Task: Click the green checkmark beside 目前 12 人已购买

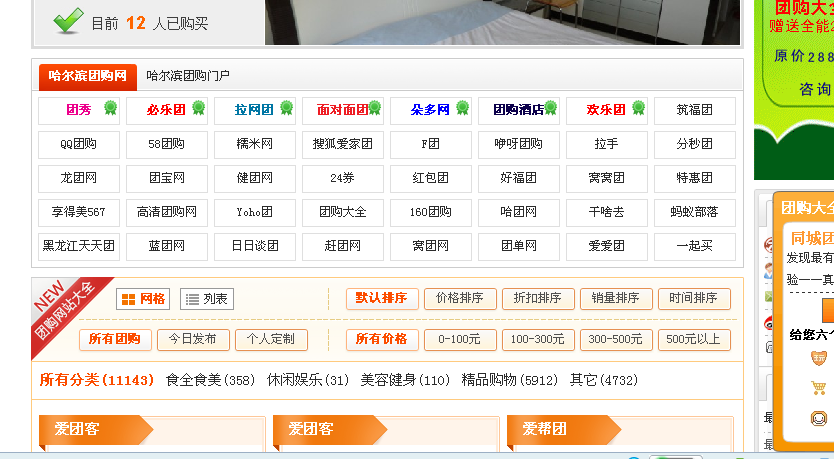Action: (69, 21)
